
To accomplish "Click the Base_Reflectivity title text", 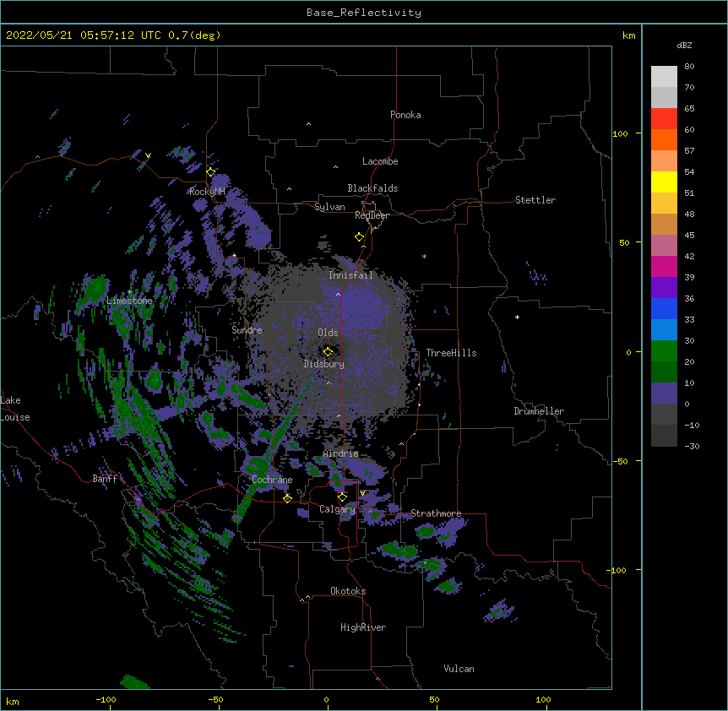I will [x=364, y=13].
